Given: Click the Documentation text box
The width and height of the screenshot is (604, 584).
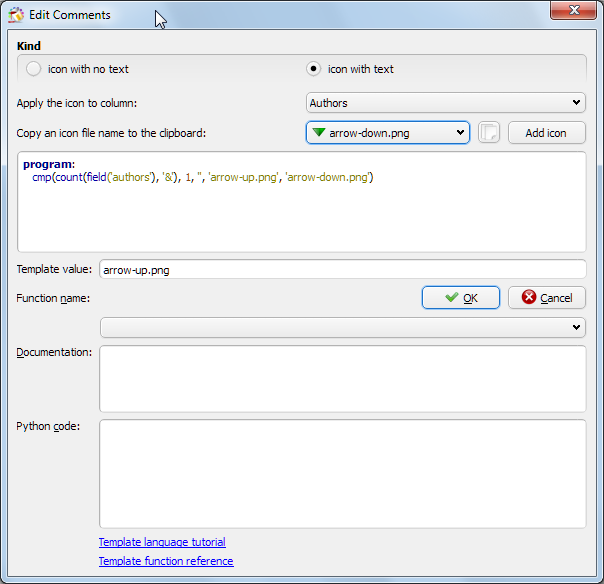Looking at the screenshot, I should coord(342,378).
